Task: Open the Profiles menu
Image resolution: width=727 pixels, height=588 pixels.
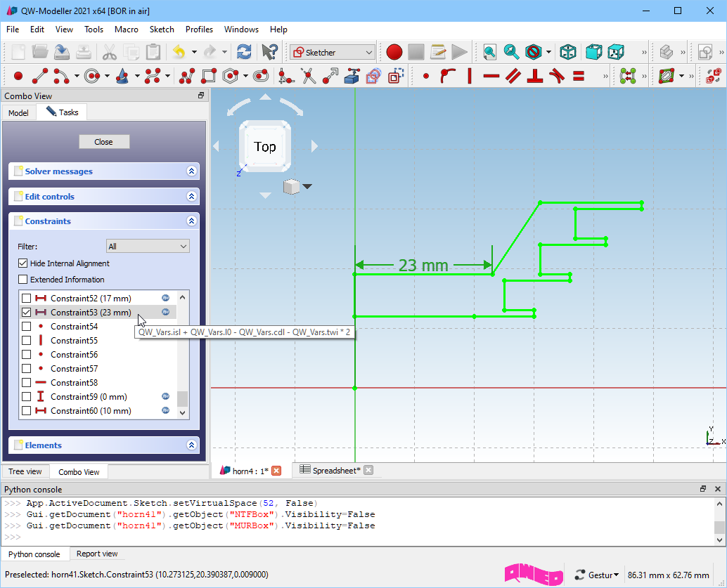Action: [x=199, y=30]
